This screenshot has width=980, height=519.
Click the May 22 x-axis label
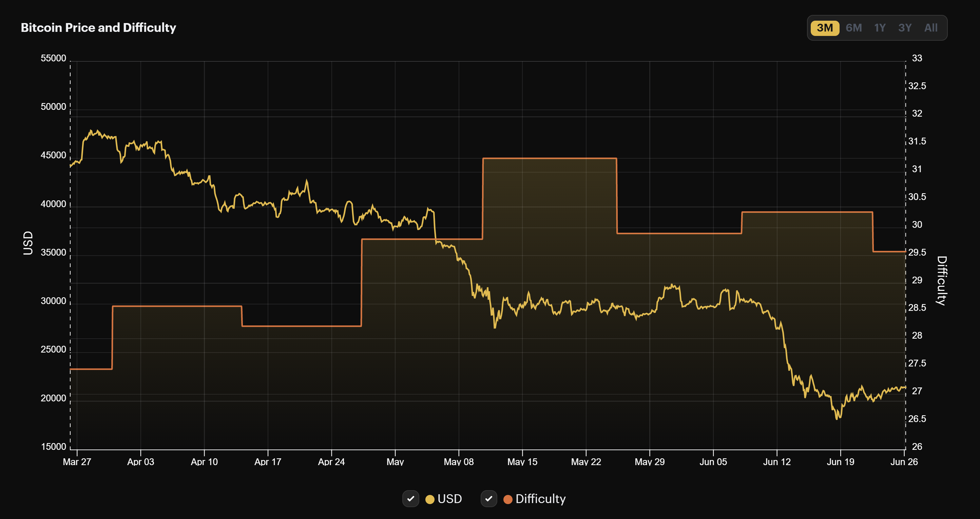pos(586,462)
